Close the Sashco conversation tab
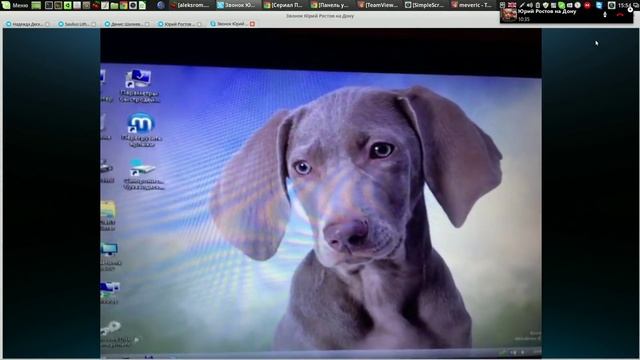The height and width of the screenshot is (360, 640). pos(94,24)
